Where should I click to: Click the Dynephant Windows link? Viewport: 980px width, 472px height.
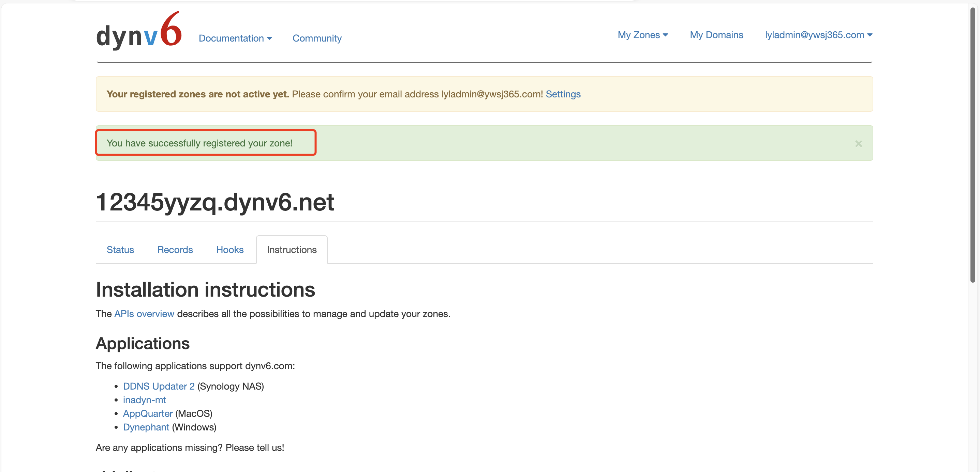(146, 427)
